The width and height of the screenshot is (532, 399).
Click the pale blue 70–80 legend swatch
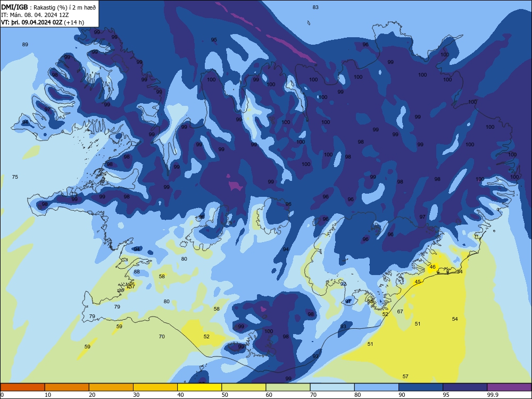click(x=332, y=387)
